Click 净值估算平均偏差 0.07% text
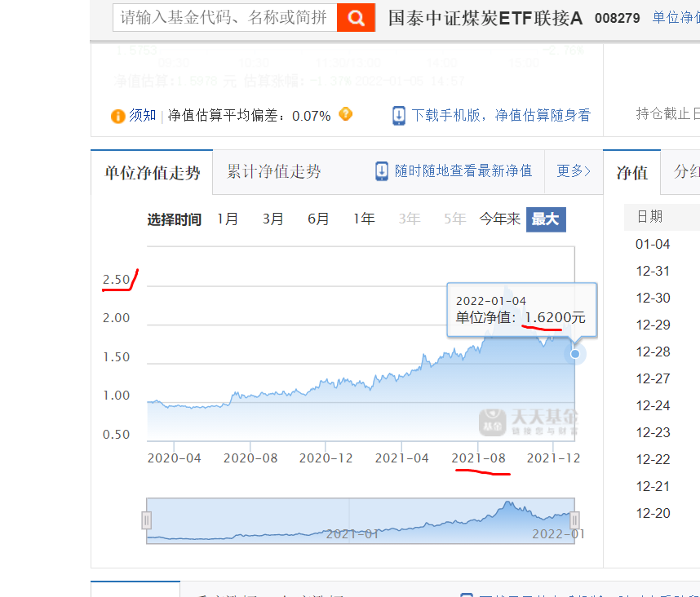This screenshot has height=597, width=700. (249, 116)
